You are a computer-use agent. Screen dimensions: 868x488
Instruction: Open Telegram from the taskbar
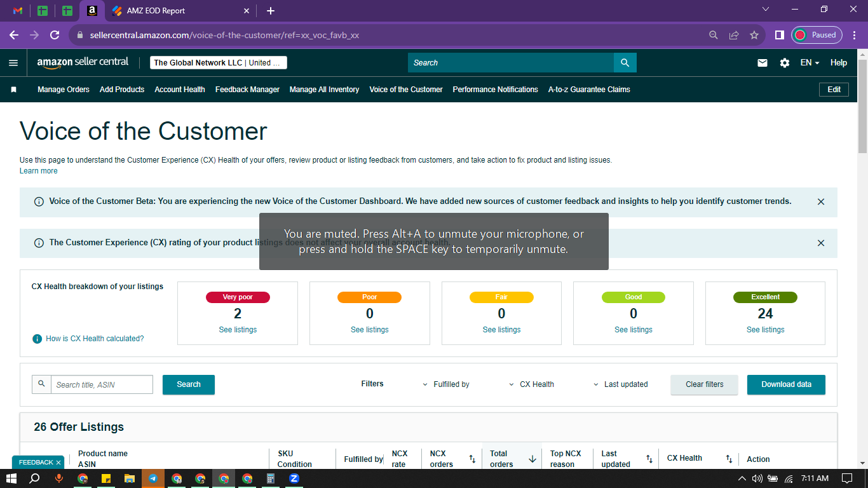click(x=153, y=478)
